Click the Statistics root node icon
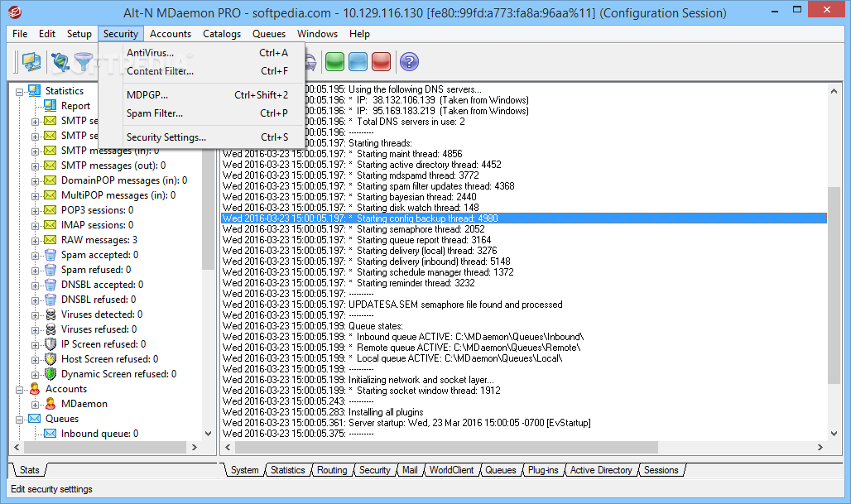 pyautogui.click(x=34, y=90)
